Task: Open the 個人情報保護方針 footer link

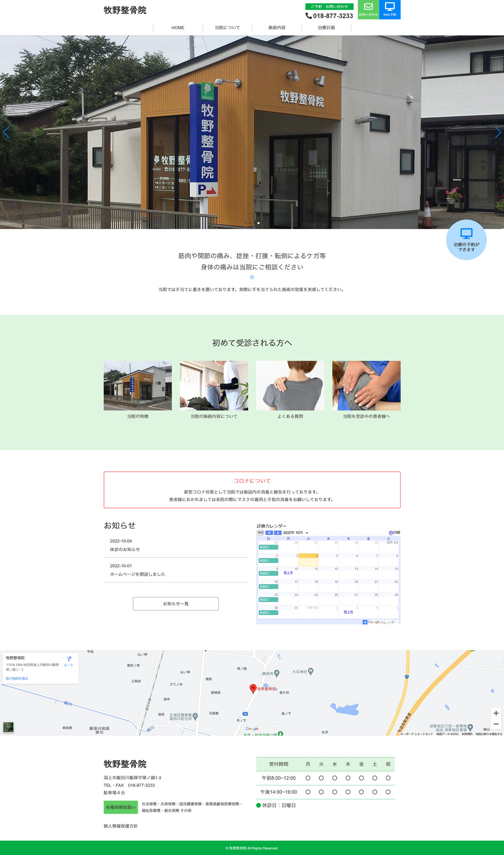Action: [x=121, y=826]
